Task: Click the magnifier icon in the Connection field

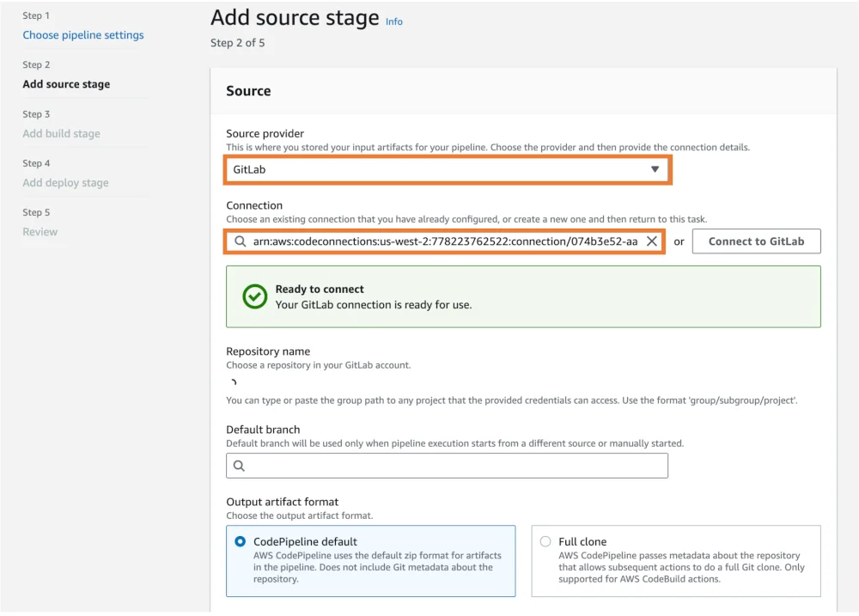Action: tap(238, 241)
